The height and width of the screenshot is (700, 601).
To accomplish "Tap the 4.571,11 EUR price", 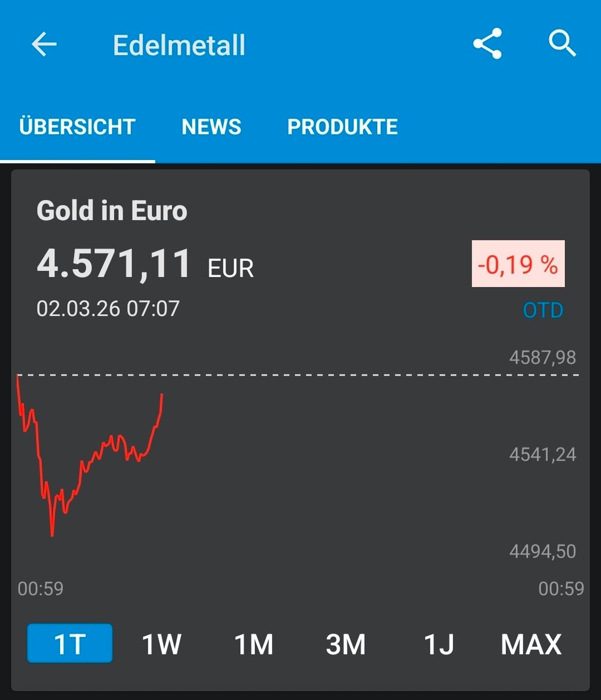I will (x=145, y=264).
